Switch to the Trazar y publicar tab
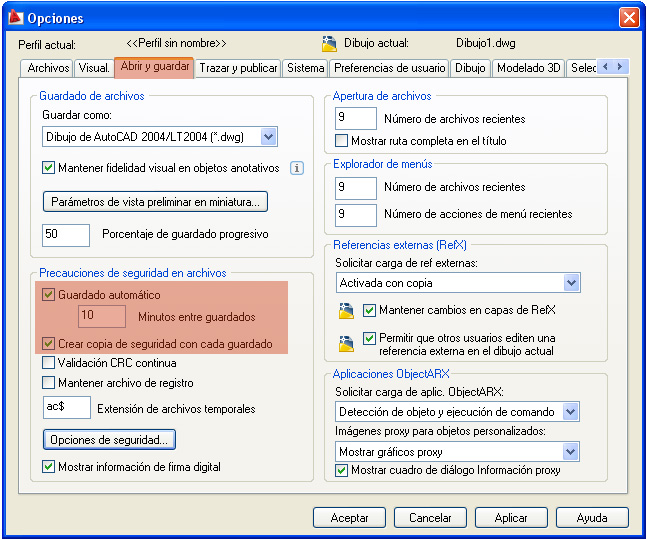Viewport: 647px width, 539px height. [238, 68]
